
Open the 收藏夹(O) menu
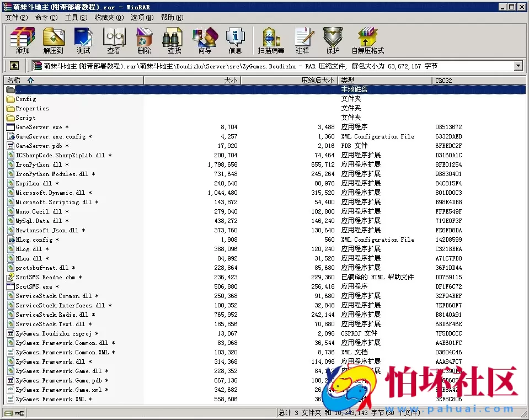click(x=109, y=18)
